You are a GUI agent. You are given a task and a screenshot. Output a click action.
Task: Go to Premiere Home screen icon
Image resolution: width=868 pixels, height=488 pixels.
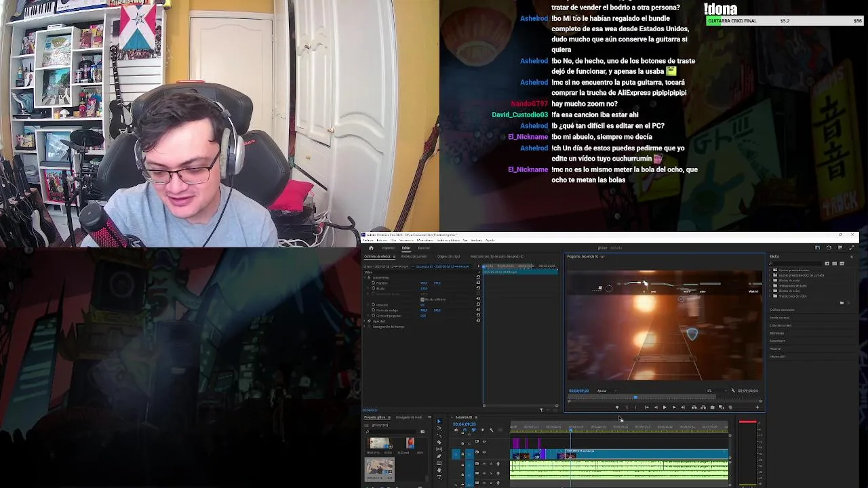(x=371, y=248)
